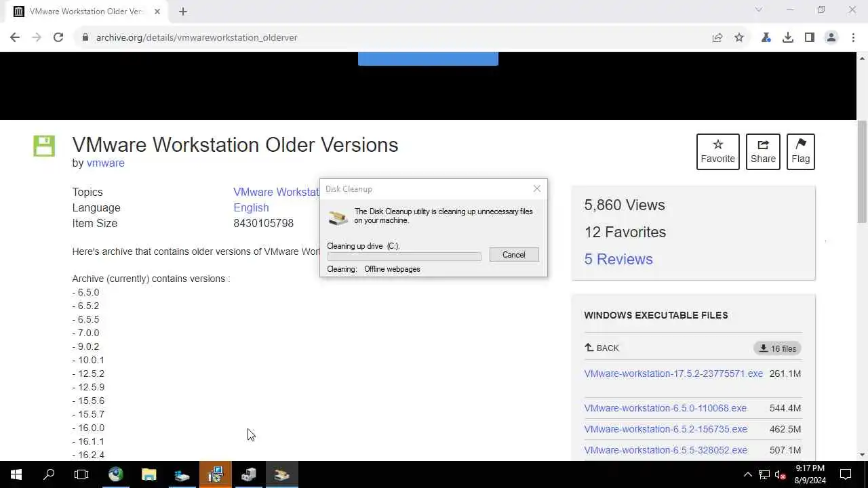
Task: Switch to Chrome in the taskbar
Action: [115, 474]
